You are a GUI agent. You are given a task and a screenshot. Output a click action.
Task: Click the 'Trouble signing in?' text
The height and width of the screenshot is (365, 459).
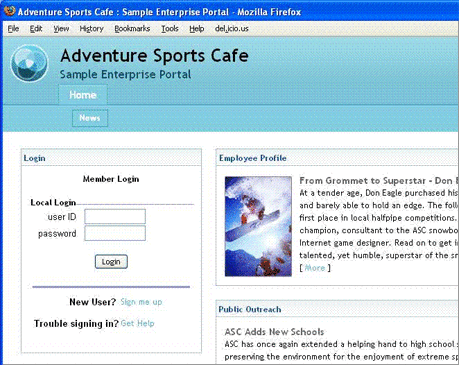tap(76, 324)
